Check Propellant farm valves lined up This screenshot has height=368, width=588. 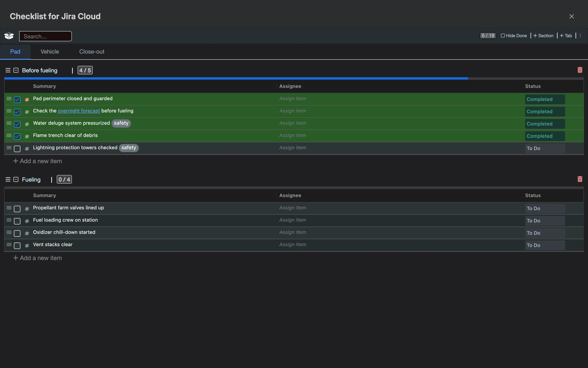tap(17, 209)
